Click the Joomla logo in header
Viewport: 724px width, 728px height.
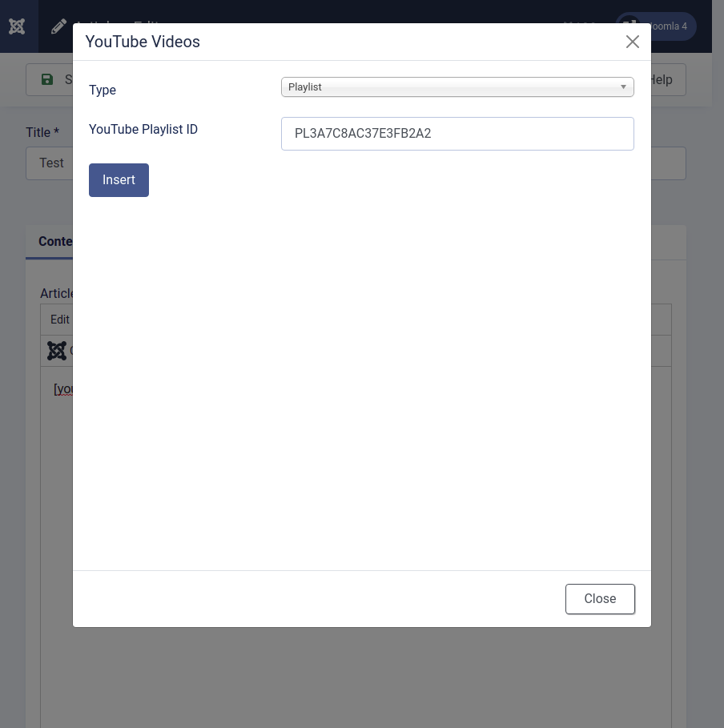[17, 26]
